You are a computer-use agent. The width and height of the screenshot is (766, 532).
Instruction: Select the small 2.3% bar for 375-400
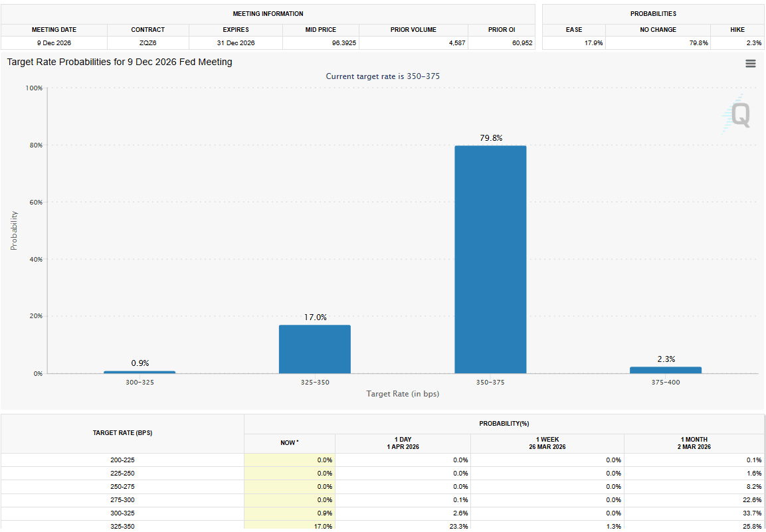click(x=665, y=370)
